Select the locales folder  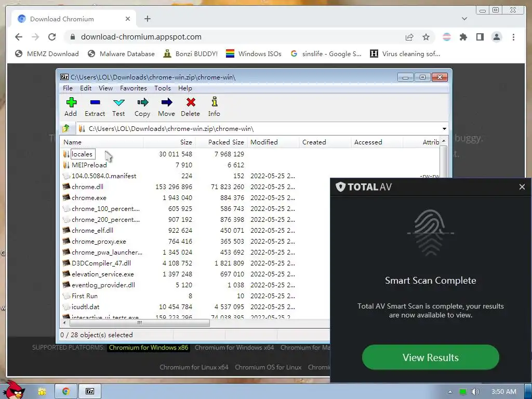coord(82,154)
